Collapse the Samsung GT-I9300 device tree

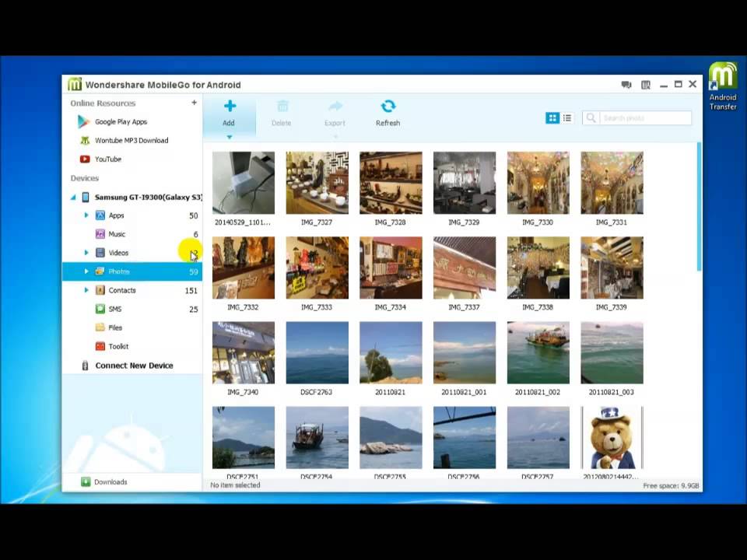[x=73, y=197]
